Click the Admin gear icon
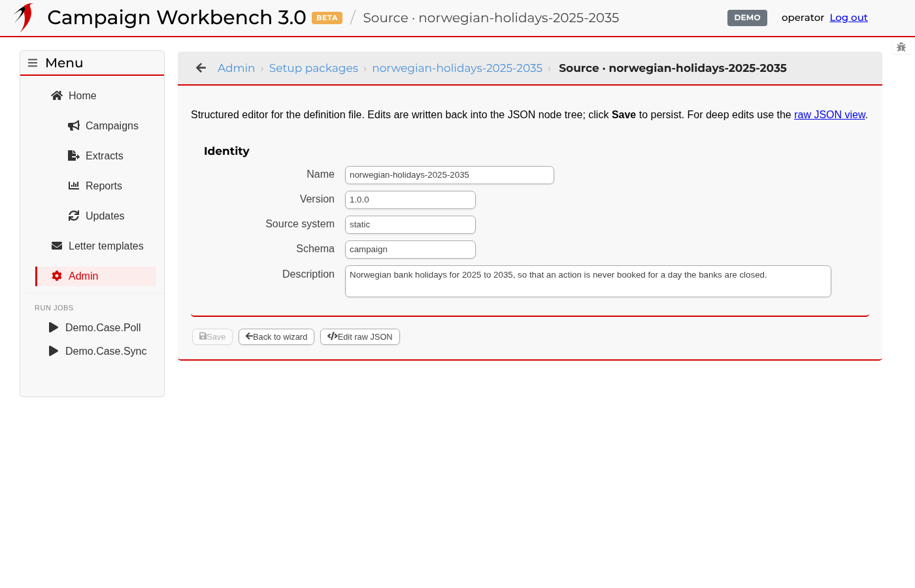The width and height of the screenshot is (915, 588). [57, 276]
